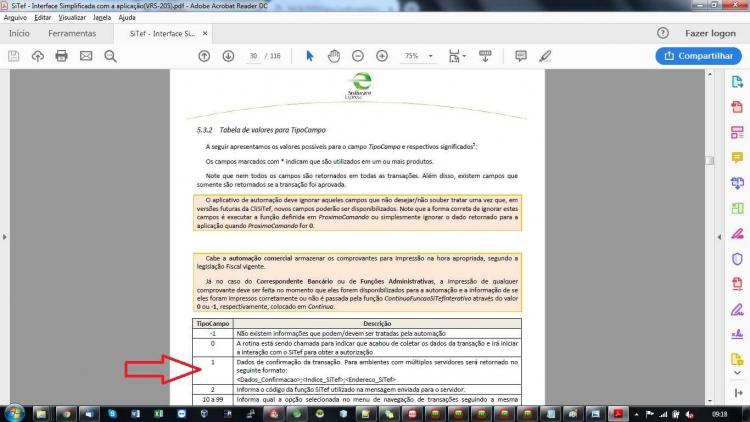The image size is (750, 422).
Task: Open the green Organize Pages tool icon
Action: [x=737, y=209]
